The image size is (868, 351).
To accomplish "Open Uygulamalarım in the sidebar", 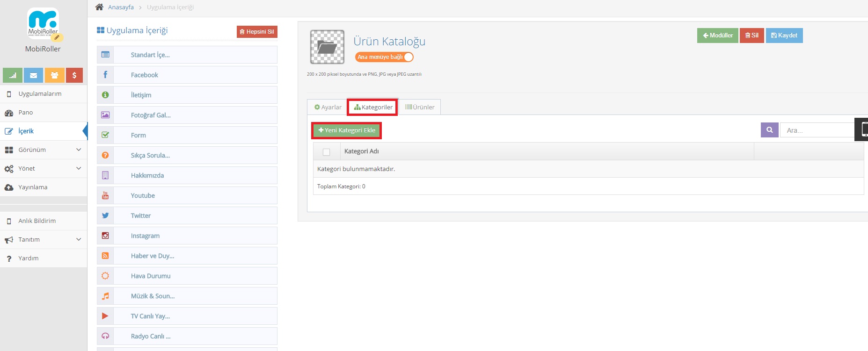I will [44, 93].
